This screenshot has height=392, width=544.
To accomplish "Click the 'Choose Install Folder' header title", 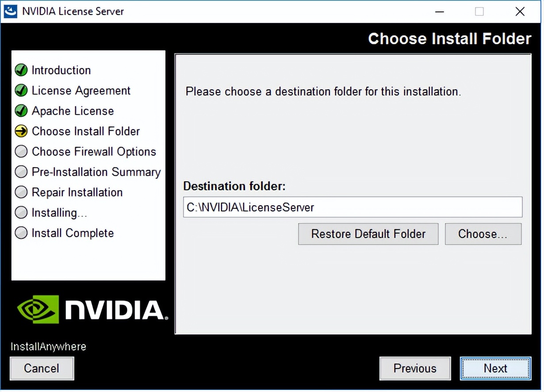I will coord(449,38).
